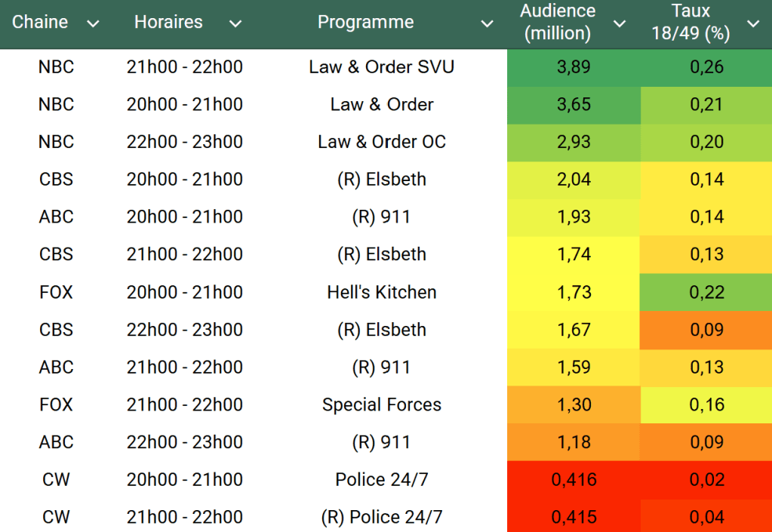This screenshot has width=772, height=532.
Task: Select the 2,04 audience value cell
Action: 574,180
